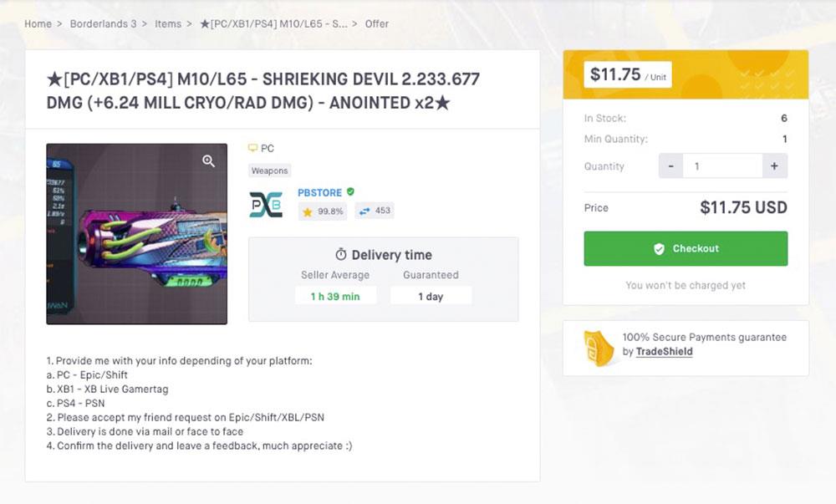Click the PBSTORE seller logo avatar
The width and height of the screenshot is (836, 504).
[x=266, y=203]
